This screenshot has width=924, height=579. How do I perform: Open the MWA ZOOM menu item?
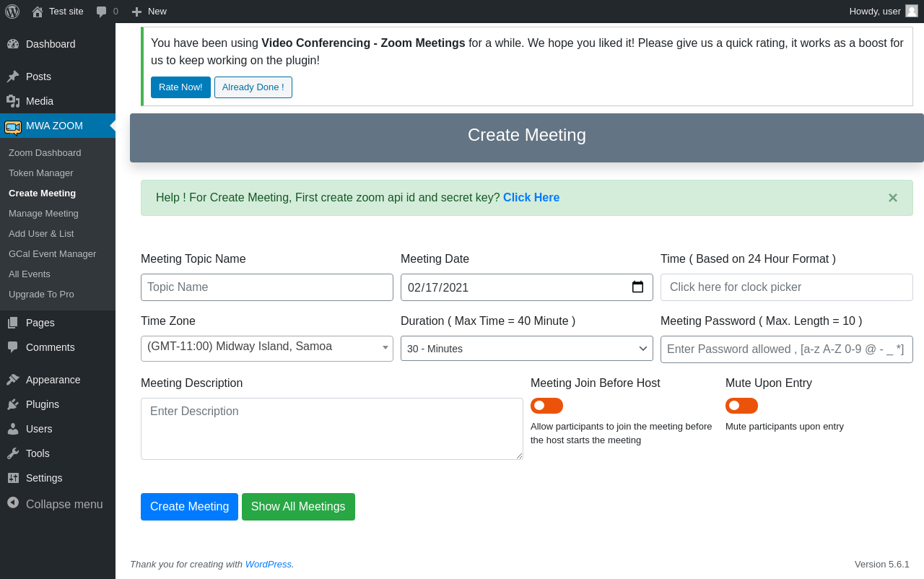tap(58, 126)
